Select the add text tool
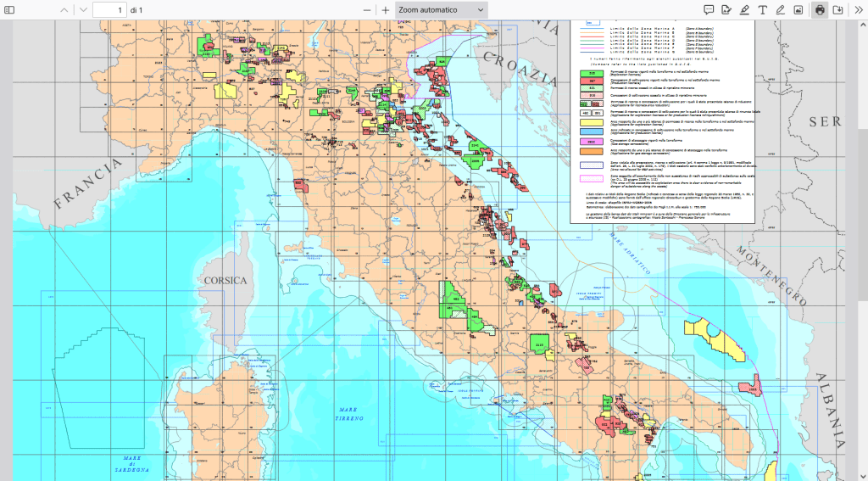 762,10
